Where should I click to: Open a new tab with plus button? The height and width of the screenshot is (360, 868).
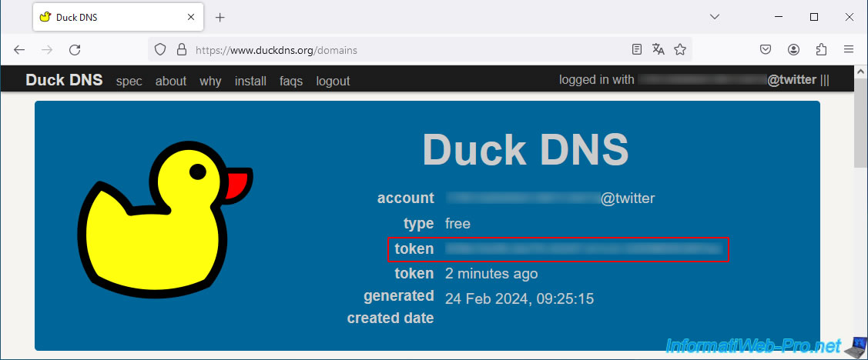[x=220, y=17]
